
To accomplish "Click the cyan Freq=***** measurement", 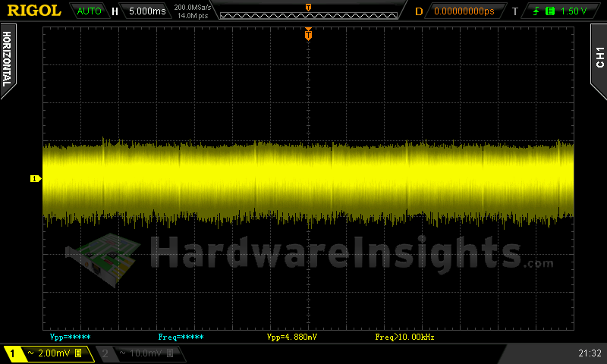I will (x=181, y=337).
